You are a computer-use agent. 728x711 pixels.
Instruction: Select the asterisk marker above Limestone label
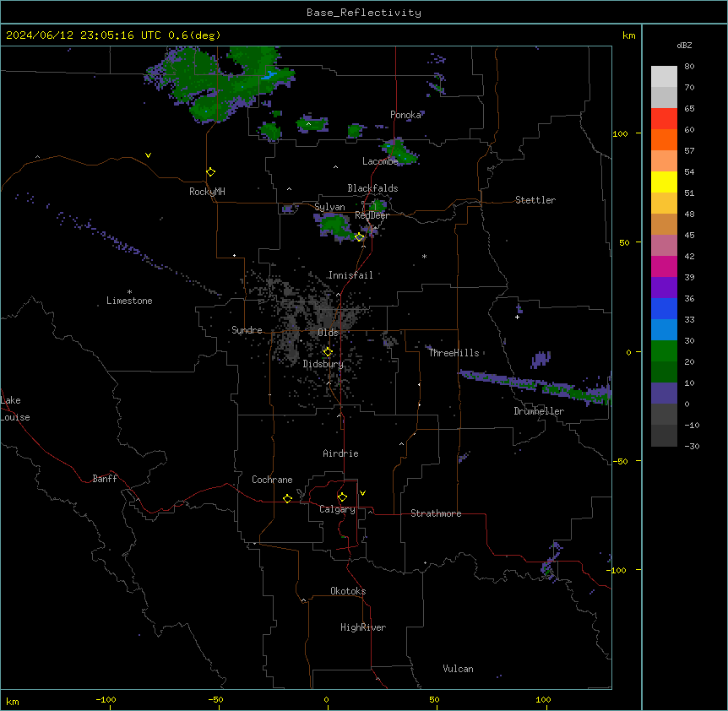(x=129, y=292)
